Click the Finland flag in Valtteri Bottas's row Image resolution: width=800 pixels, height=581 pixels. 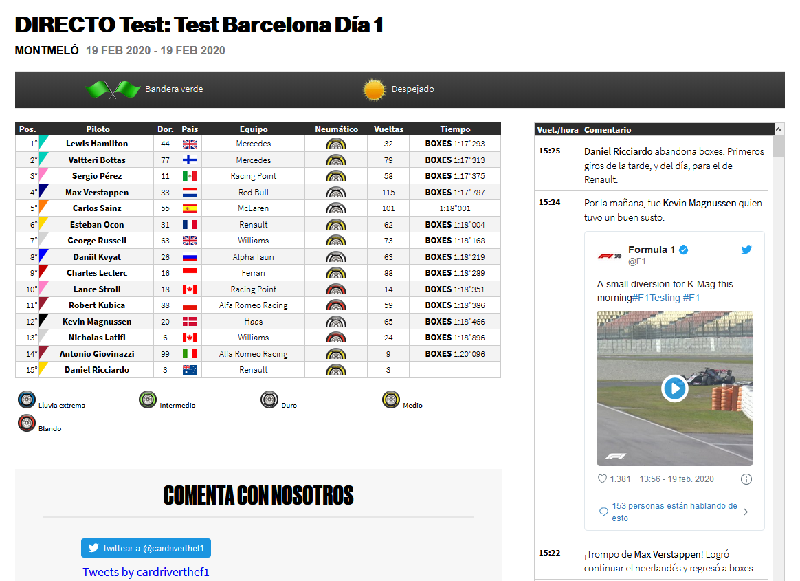190,160
